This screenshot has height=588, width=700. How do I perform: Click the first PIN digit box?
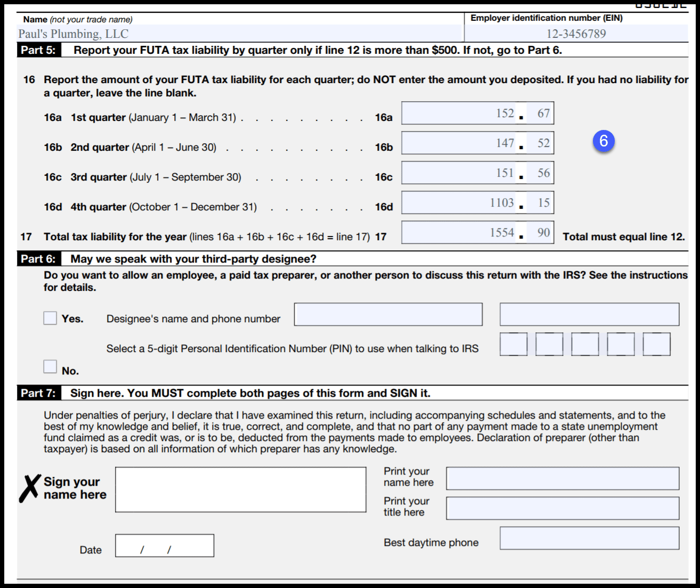(x=514, y=344)
